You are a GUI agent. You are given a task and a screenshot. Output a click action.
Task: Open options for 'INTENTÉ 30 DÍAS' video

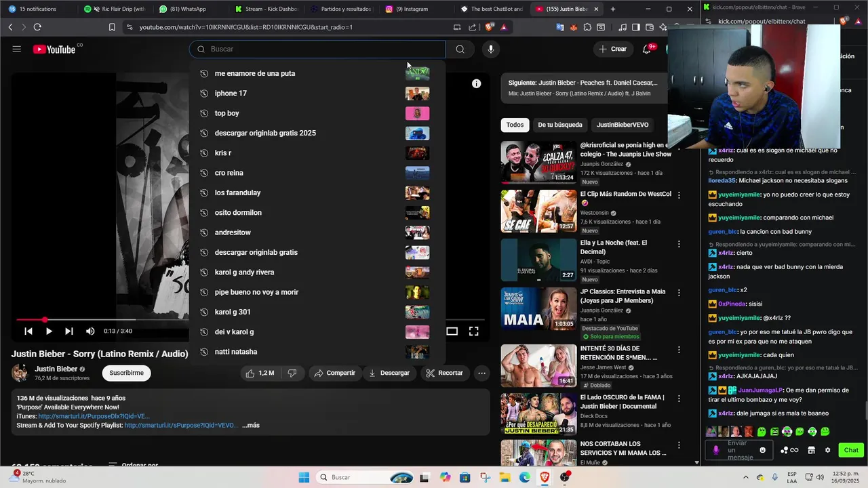click(679, 350)
